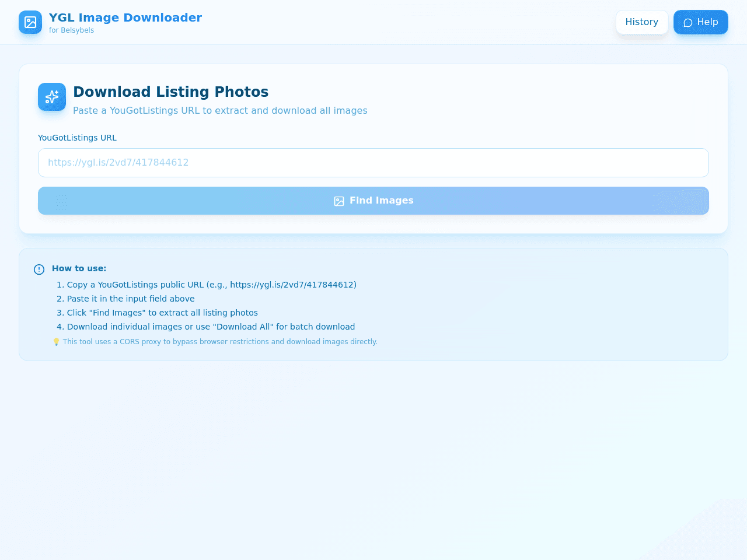Focus the YouGotListings URL input field
Screen dimensions: 747x560
(x=373, y=163)
